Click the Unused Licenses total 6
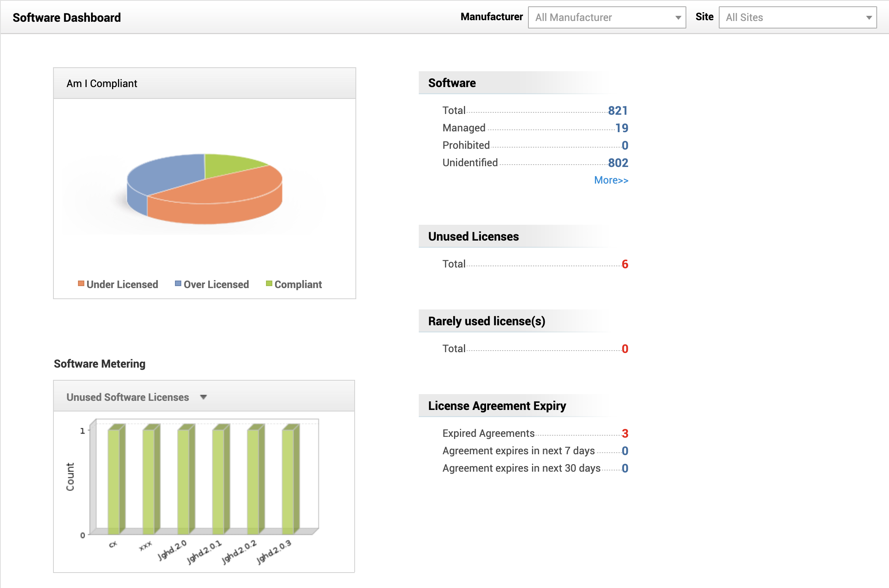889x588 pixels. (x=625, y=264)
